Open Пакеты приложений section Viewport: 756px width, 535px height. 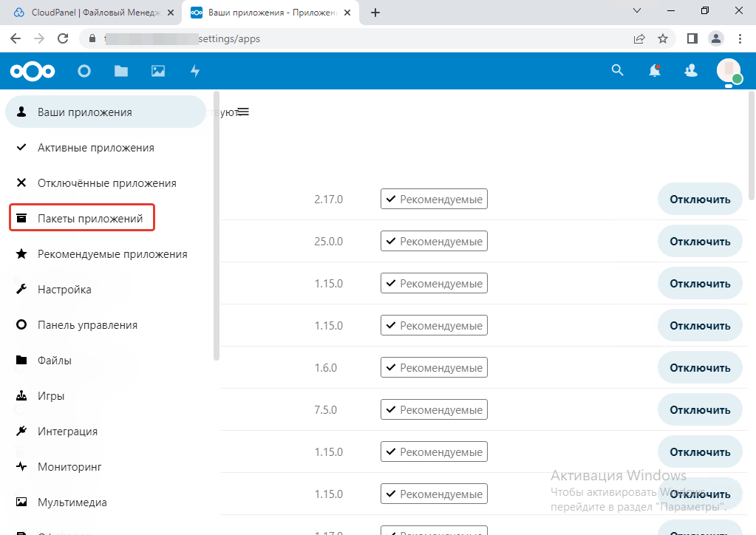click(x=89, y=219)
